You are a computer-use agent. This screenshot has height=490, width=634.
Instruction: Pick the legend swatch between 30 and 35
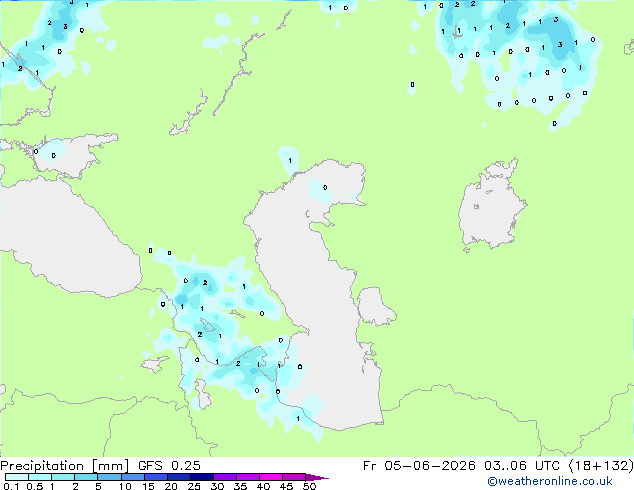pyautogui.click(x=224, y=477)
